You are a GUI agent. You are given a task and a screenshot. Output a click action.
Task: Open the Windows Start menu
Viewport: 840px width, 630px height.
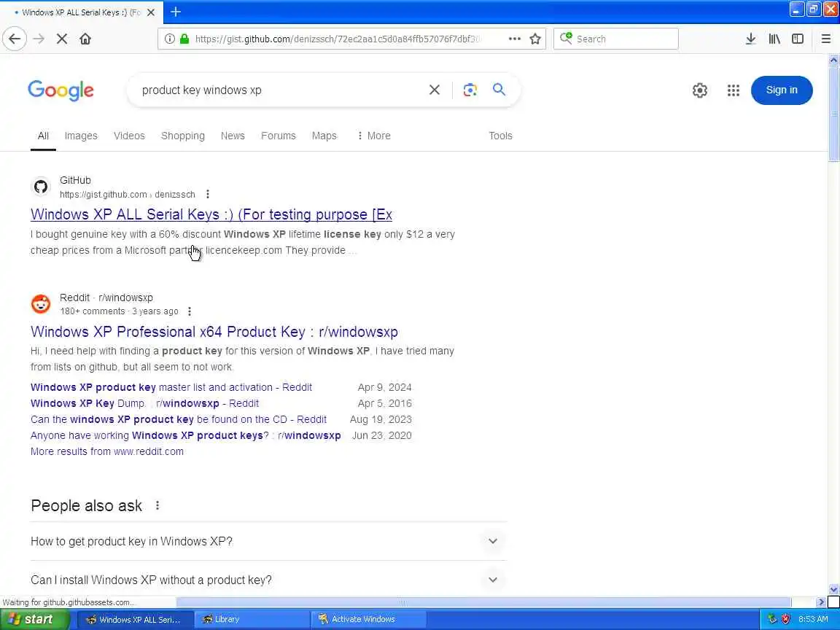pyautogui.click(x=35, y=619)
